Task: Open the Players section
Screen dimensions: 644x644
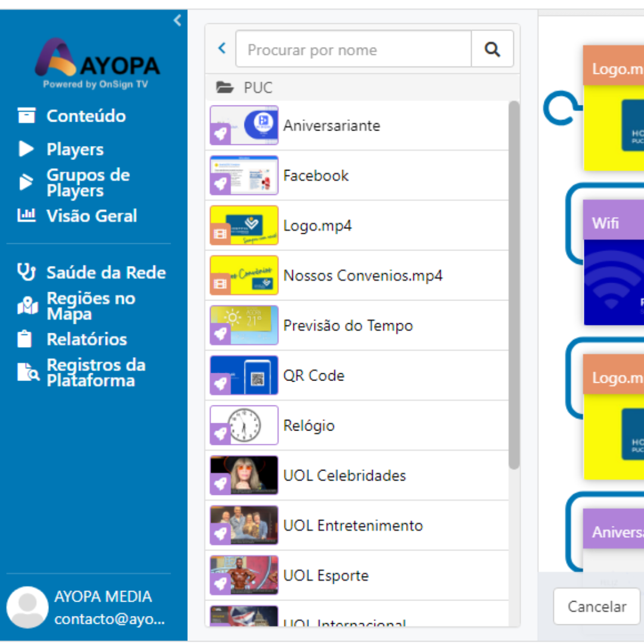Action: pyautogui.click(x=75, y=149)
